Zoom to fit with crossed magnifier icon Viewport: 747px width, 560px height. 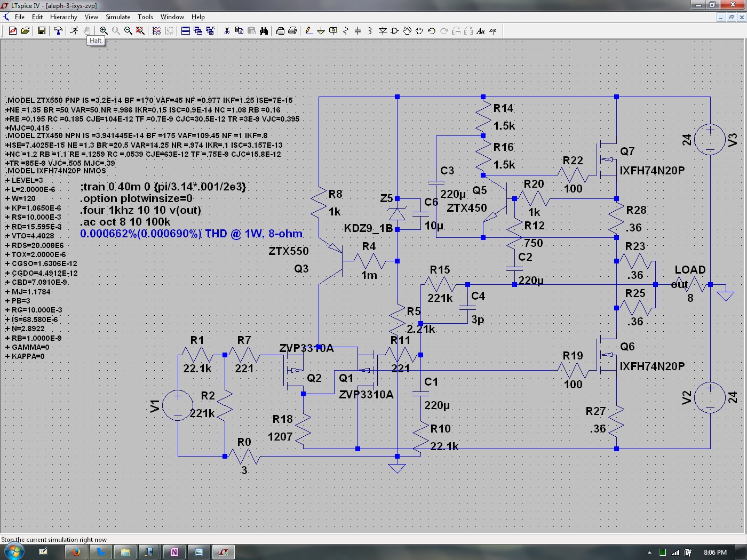pyautogui.click(x=140, y=31)
